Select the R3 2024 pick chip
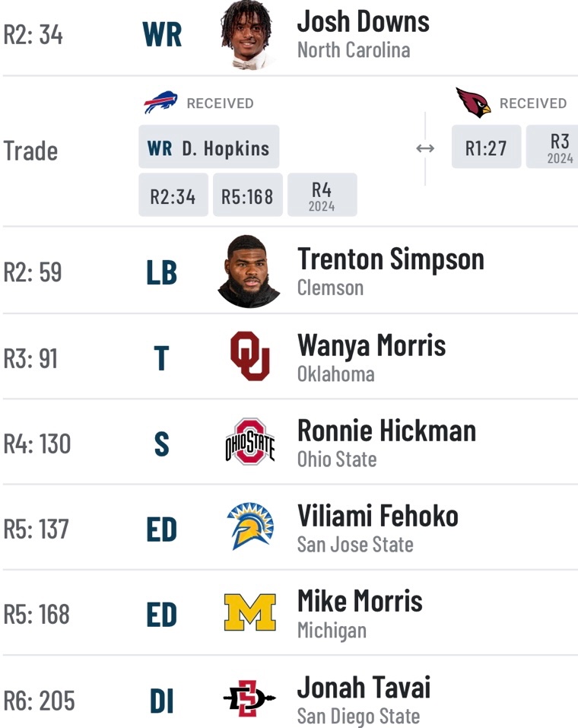The width and height of the screenshot is (578, 728). coord(552,147)
